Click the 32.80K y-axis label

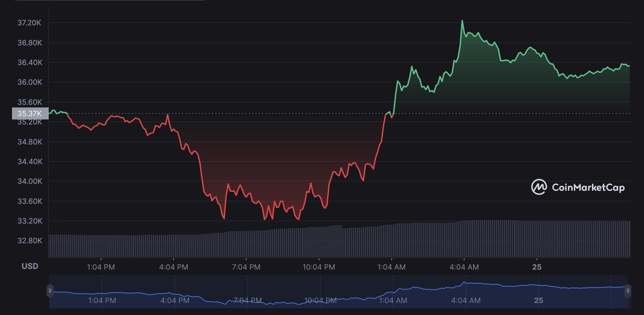point(30,241)
